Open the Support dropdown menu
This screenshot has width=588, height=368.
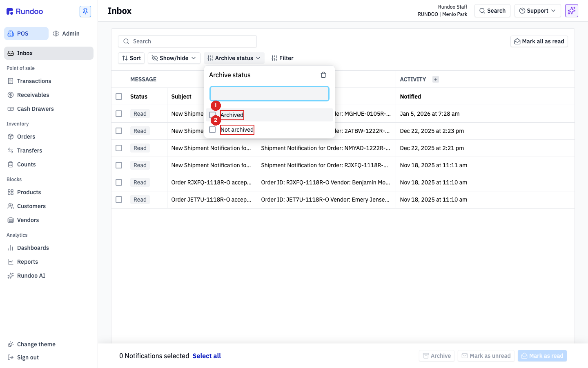click(x=537, y=11)
